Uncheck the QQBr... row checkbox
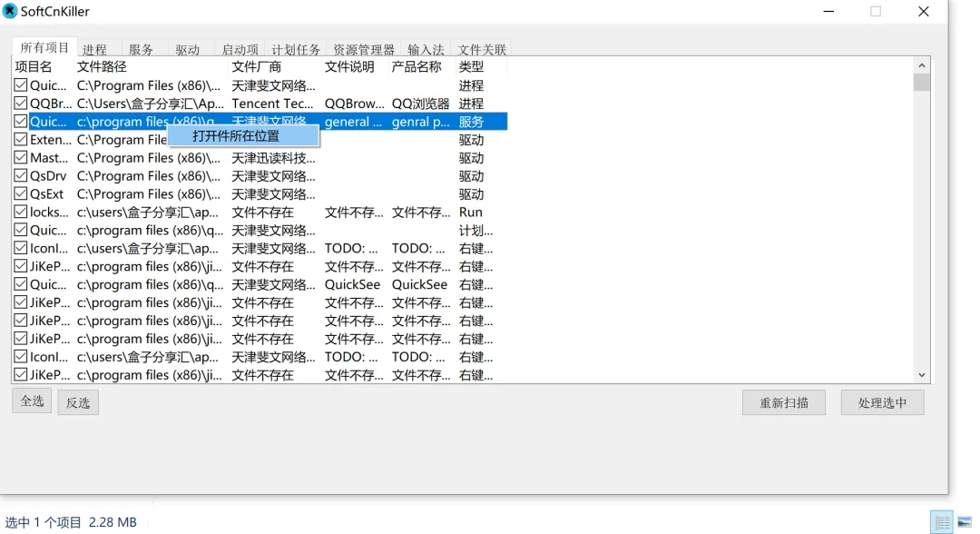This screenshot has height=534, width=980. (x=21, y=104)
